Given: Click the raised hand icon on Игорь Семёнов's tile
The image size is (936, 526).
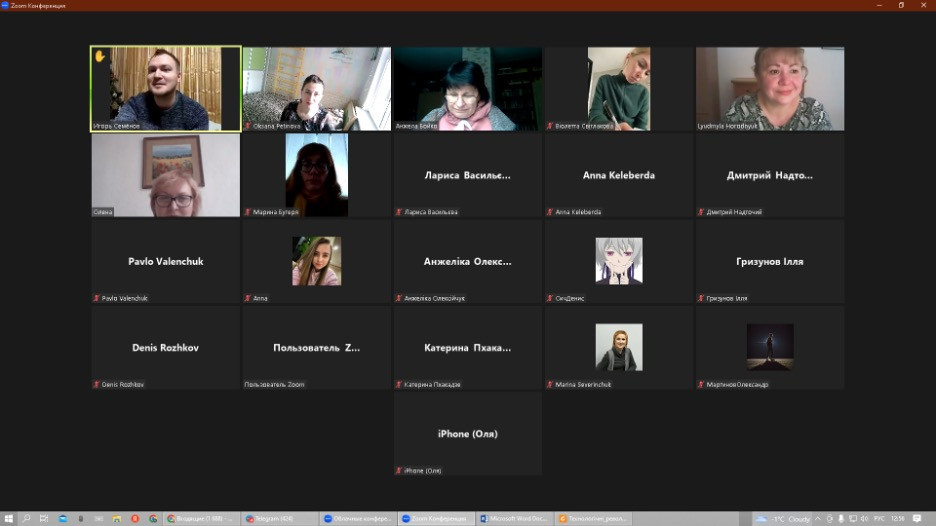Looking at the screenshot, I should (100, 56).
